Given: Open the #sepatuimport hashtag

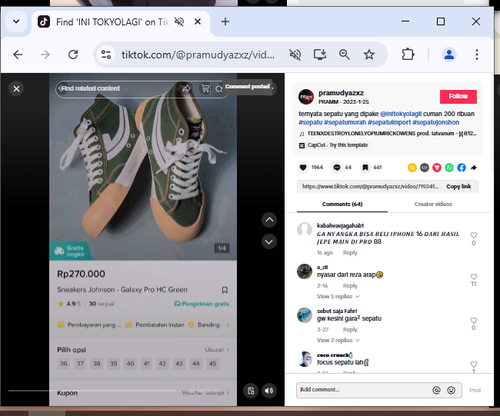Looking at the screenshot, I should [x=389, y=122].
